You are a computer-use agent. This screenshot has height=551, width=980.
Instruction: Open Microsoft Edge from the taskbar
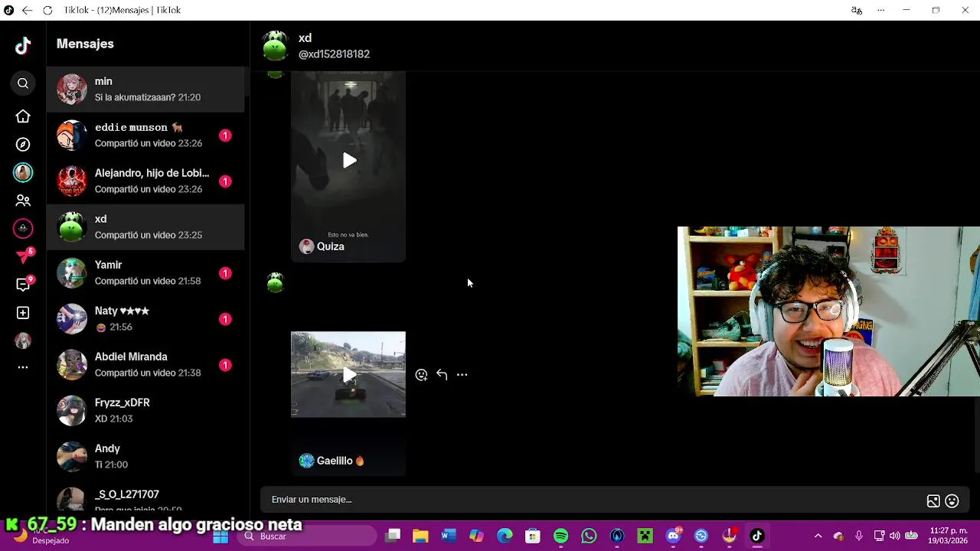tap(505, 536)
